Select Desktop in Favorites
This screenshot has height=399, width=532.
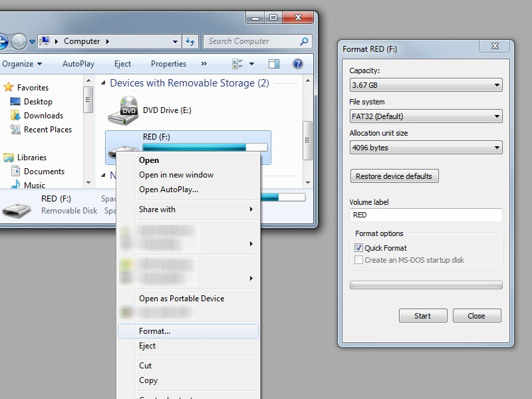coord(38,102)
